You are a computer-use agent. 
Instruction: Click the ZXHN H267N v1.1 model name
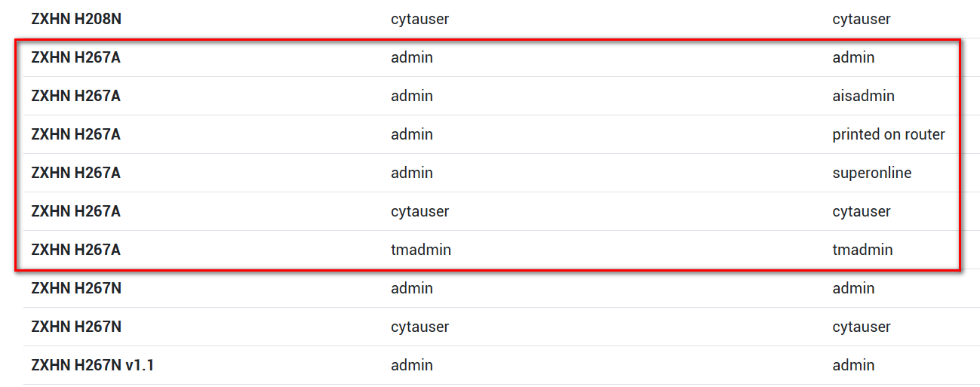tap(93, 365)
